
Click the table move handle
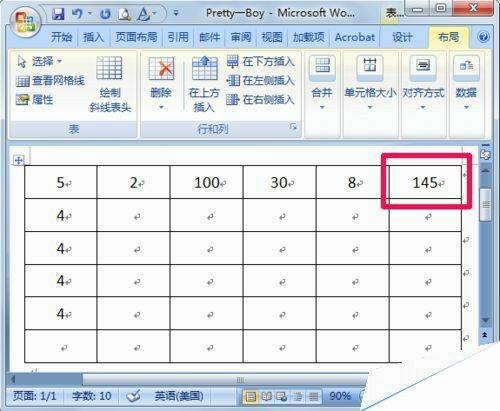(x=19, y=160)
